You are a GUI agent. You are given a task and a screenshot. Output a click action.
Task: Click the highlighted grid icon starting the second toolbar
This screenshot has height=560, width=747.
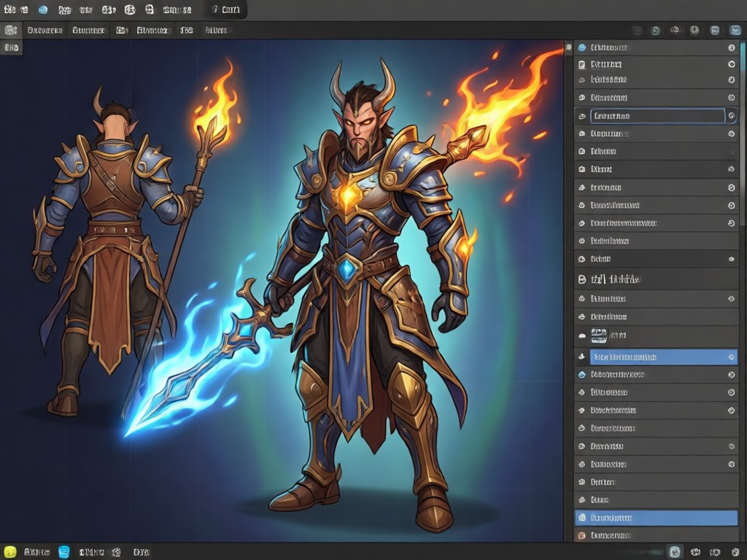[x=10, y=30]
